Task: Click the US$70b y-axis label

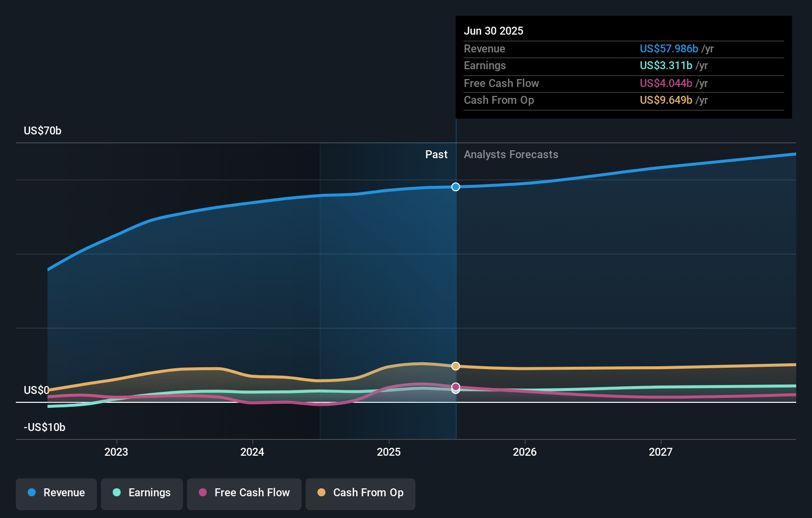Action: [x=43, y=131]
